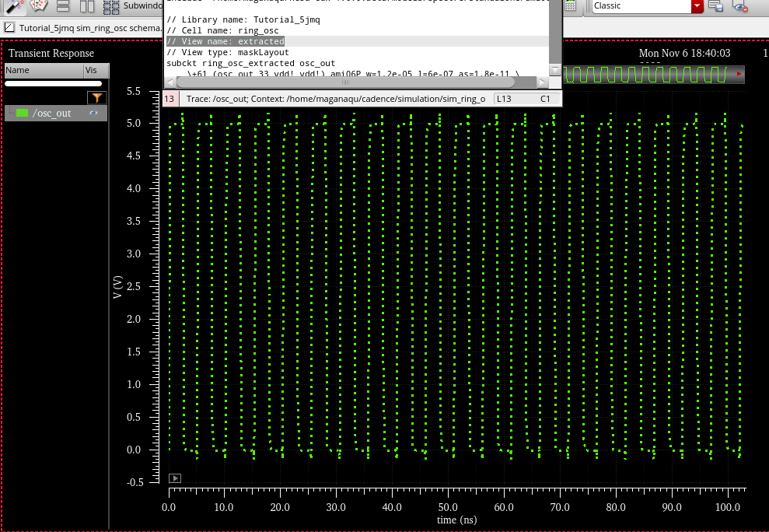Expand the /osc_out tree item
769x532 pixels.
[10, 113]
